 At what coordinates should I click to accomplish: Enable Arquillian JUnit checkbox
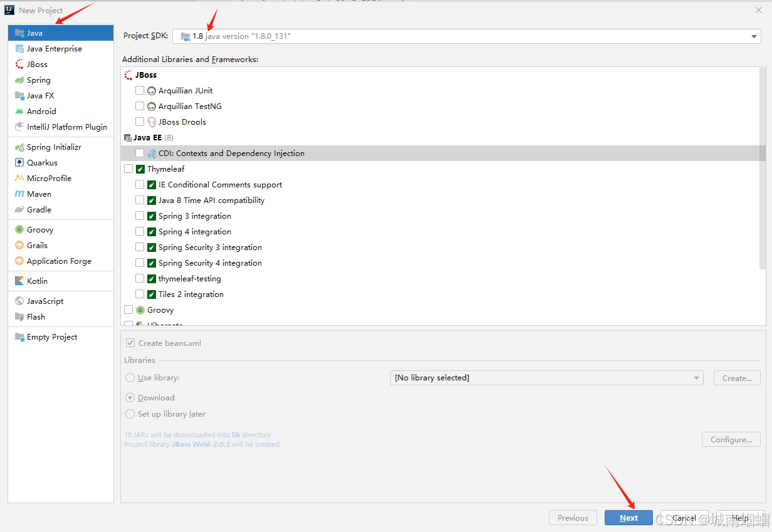pyautogui.click(x=140, y=90)
